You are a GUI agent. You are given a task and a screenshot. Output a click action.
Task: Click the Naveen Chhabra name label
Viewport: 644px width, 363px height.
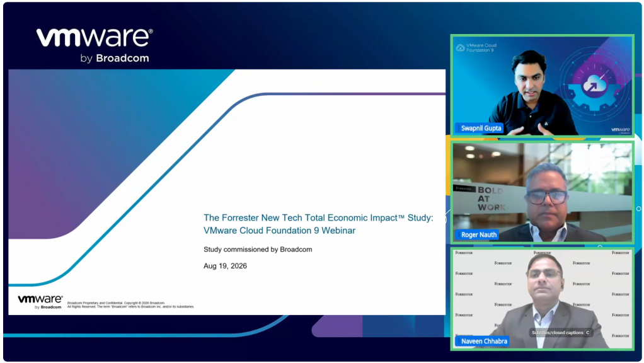coord(483,341)
